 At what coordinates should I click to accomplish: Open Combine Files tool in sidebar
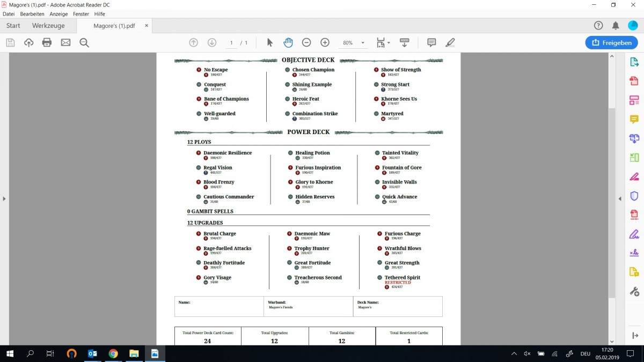pyautogui.click(x=634, y=138)
